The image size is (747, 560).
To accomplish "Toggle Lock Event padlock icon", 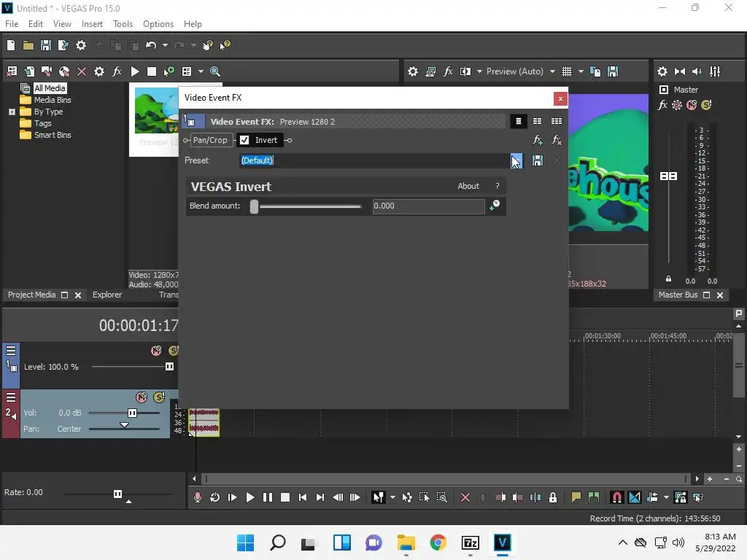I will click(553, 497).
